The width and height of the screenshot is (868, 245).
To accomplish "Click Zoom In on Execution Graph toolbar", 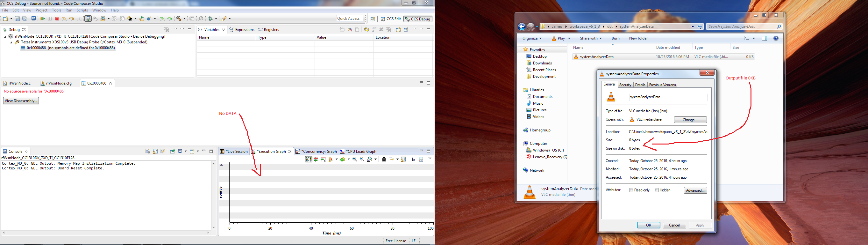I will pyautogui.click(x=355, y=159).
